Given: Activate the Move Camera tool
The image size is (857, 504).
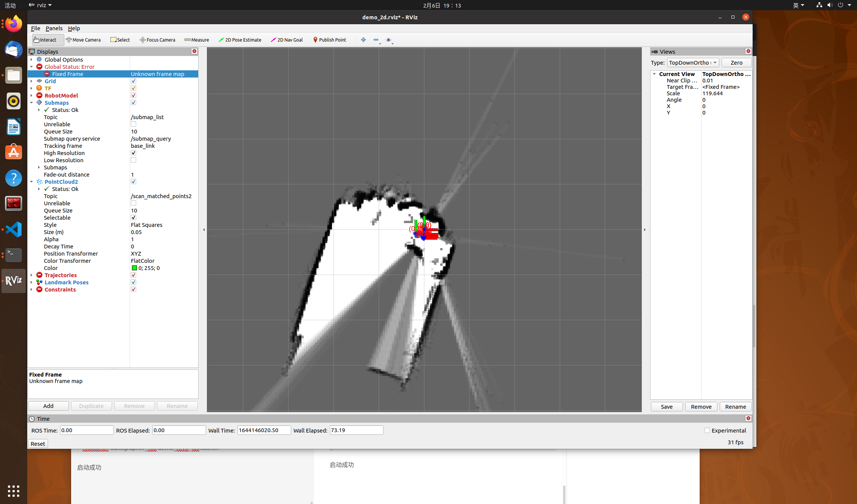Looking at the screenshot, I should [x=84, y=40].
